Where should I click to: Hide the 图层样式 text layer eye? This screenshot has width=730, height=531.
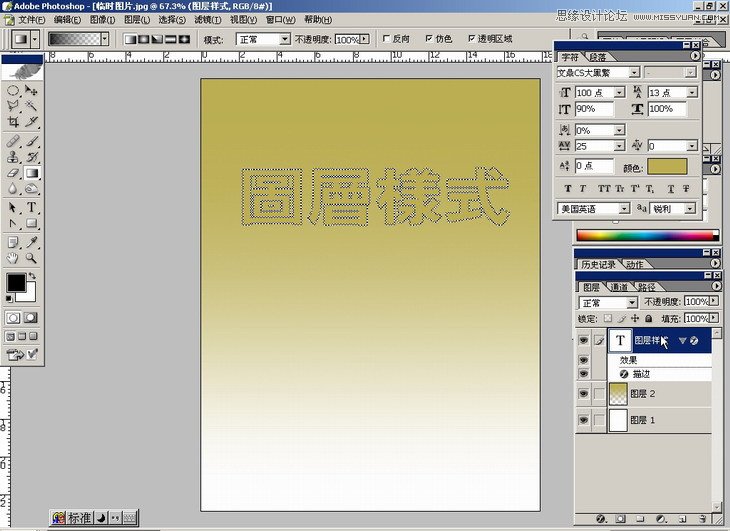[583, 341]
